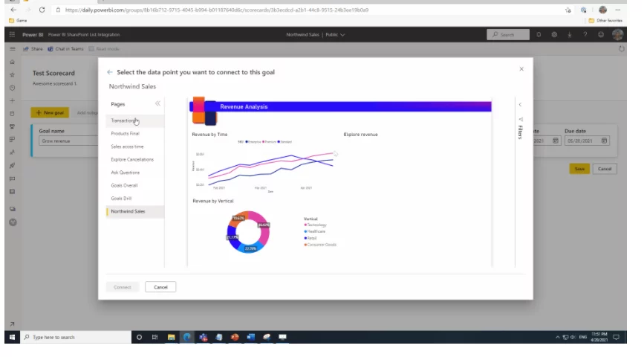Viewport: 644px width, 357px height.
Task: Open the help question mark
Action: click(585, 34)
